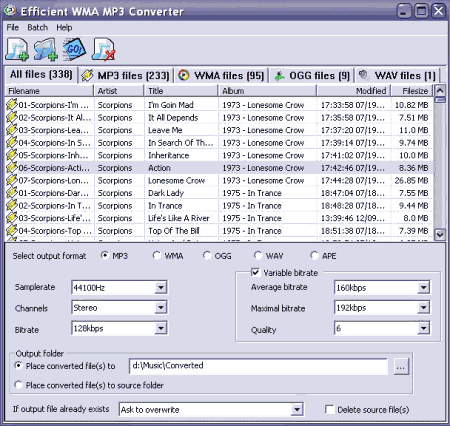This screenshot has width=450, height=426.
Task: Click the app icon in title bar
Action: point(10,11)
